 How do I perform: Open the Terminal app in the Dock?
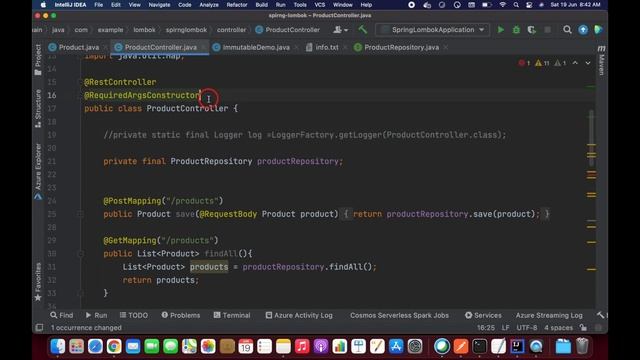tap(480, 347)
